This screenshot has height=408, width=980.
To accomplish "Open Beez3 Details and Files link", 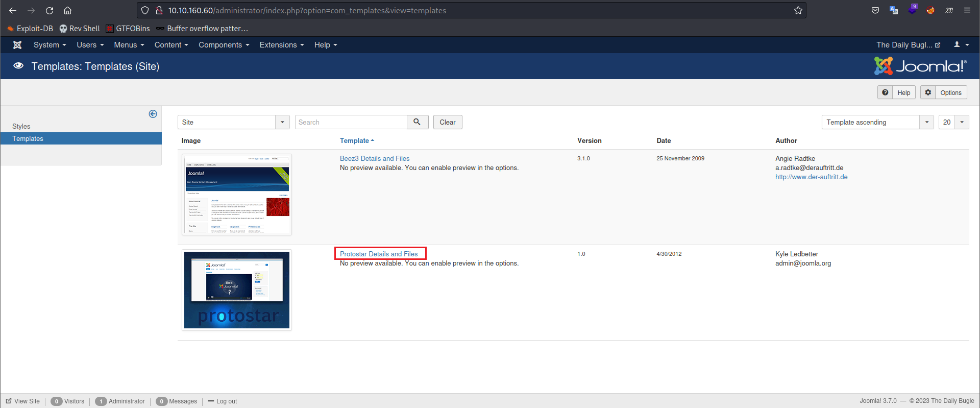I will coord(375,158).
